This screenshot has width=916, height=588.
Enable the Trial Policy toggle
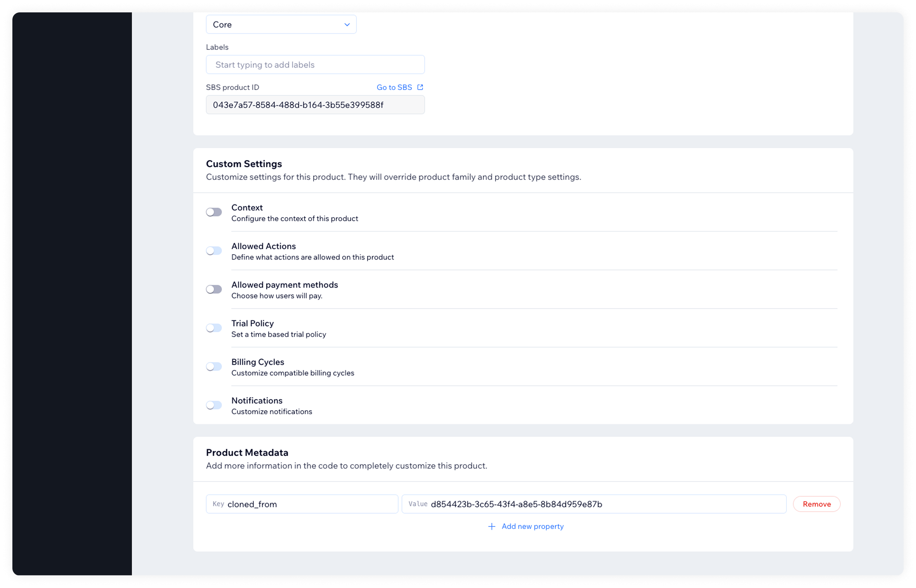[214, 328]
